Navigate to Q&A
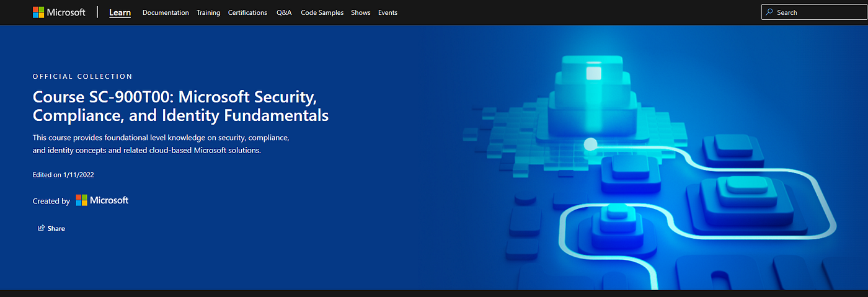This screenshot has height=297, width=868. click(284, 12)
